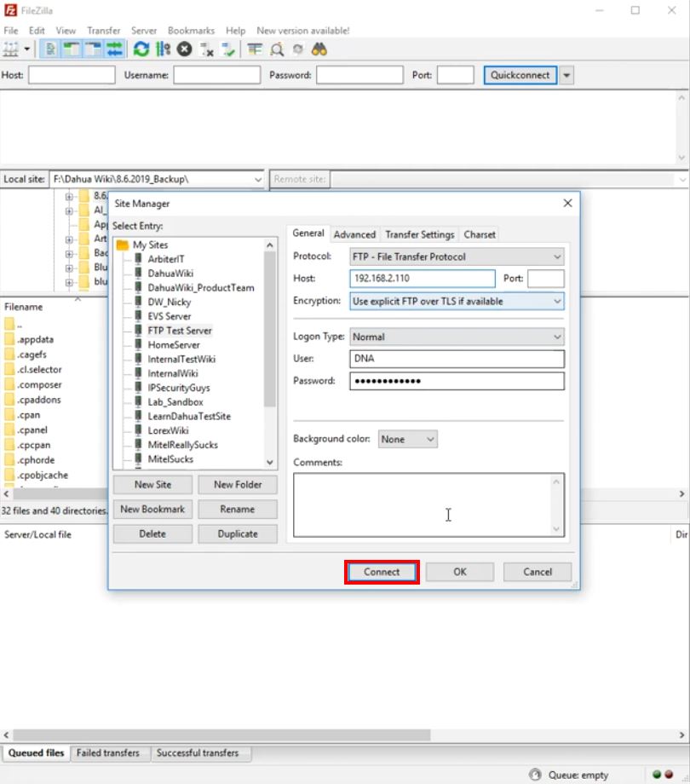Open the Transfer menu
Image resolution: width=690 pixels, height=784 pixels.
(x=103, y=31)
